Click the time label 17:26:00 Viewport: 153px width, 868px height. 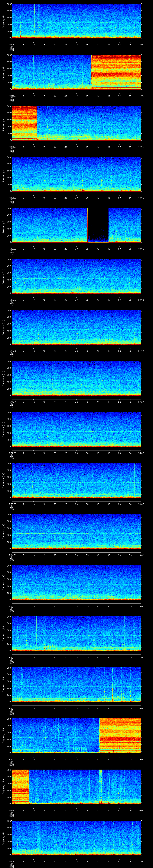click(12, 657)
